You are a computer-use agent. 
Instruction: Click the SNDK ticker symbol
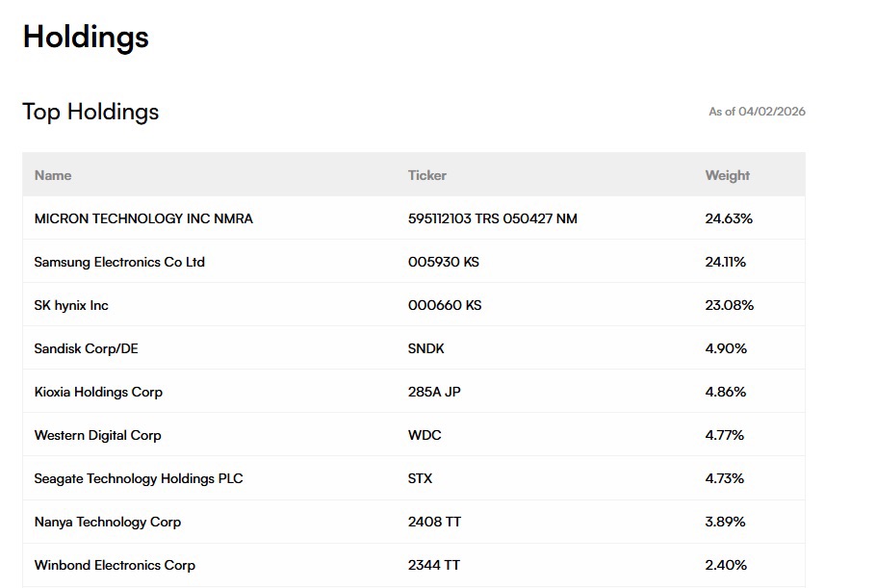point(426,348)
